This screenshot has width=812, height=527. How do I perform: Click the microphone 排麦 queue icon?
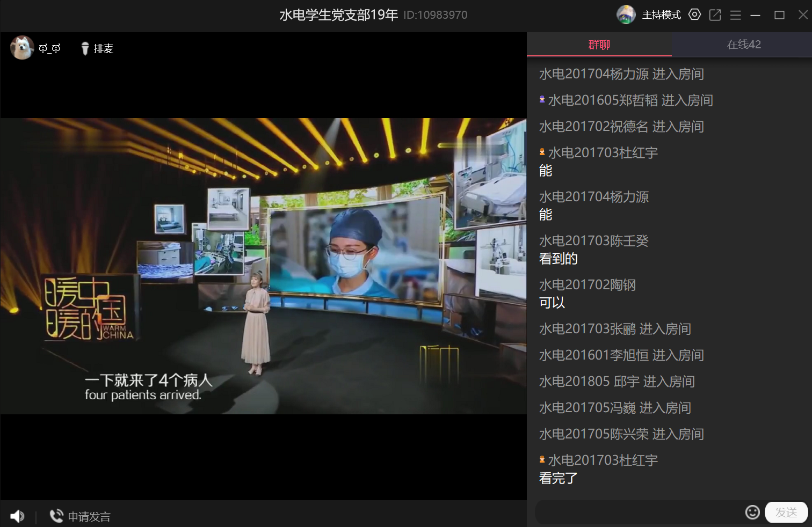(x=85, y=49)
